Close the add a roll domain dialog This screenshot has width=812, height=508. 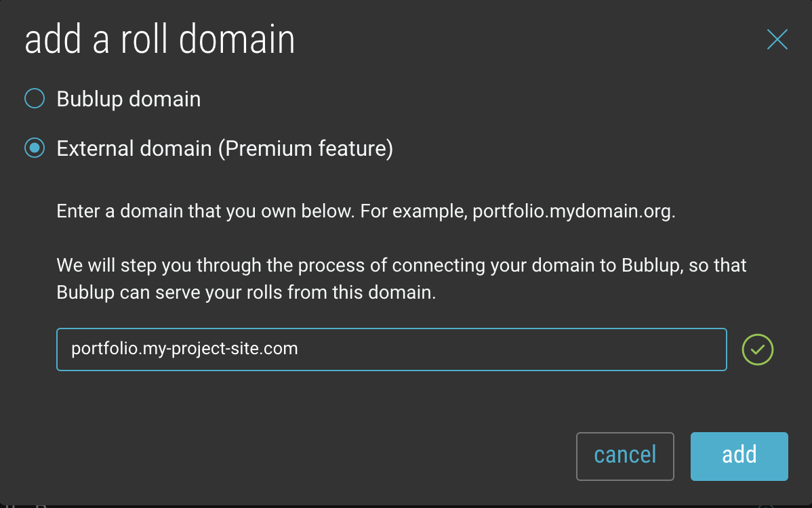(777, 39)
